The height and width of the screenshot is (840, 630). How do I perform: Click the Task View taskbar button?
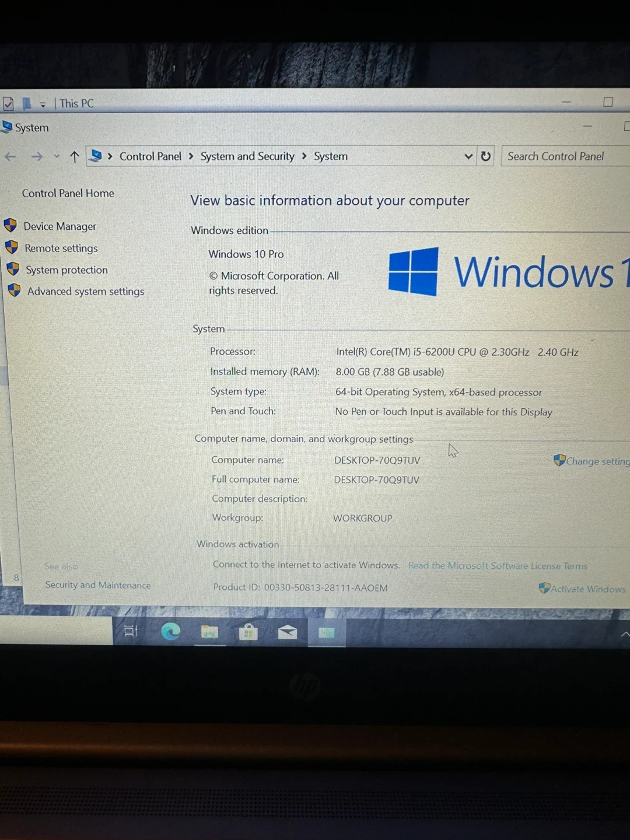pos(131,631)
